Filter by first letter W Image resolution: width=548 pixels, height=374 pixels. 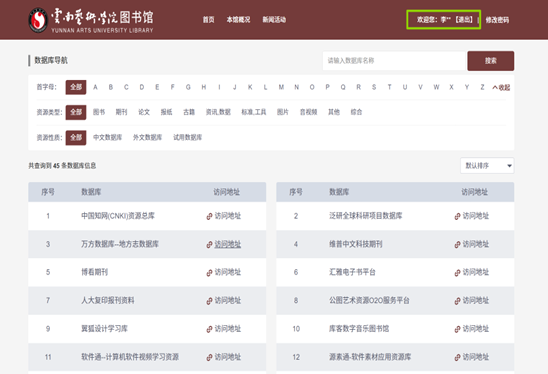point(436,87)
